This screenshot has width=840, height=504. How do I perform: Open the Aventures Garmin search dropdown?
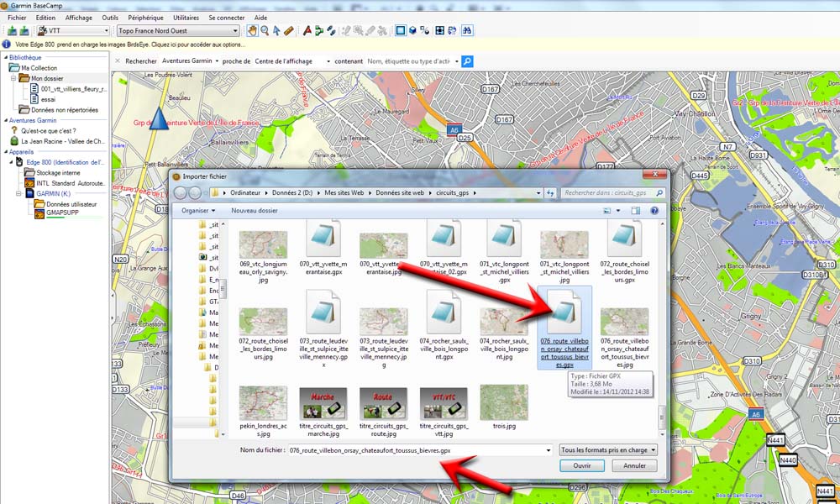[x=217, y=61]
